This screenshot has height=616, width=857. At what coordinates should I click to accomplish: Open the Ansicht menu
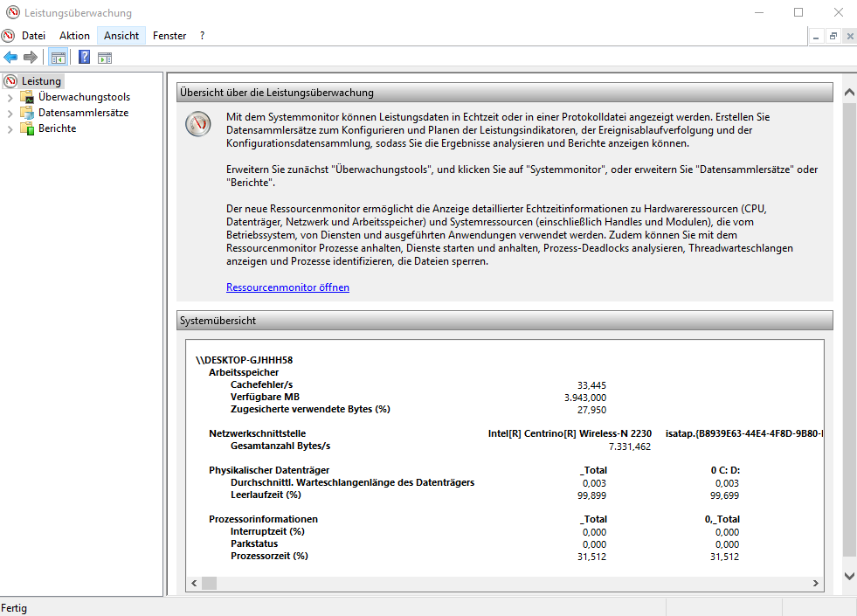click(x=121, y=36)
